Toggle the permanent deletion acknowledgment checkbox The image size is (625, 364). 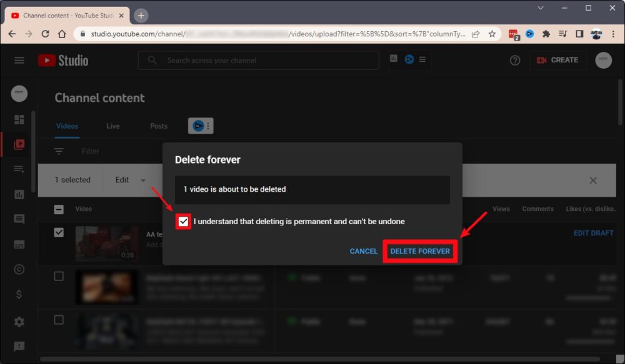click(x=183, y=222)
